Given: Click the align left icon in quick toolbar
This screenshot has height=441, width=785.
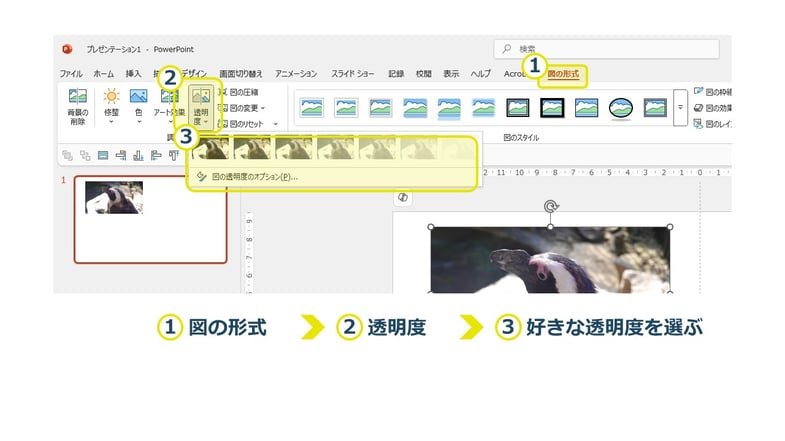Looking at the screenshot, I should [156, 156].
